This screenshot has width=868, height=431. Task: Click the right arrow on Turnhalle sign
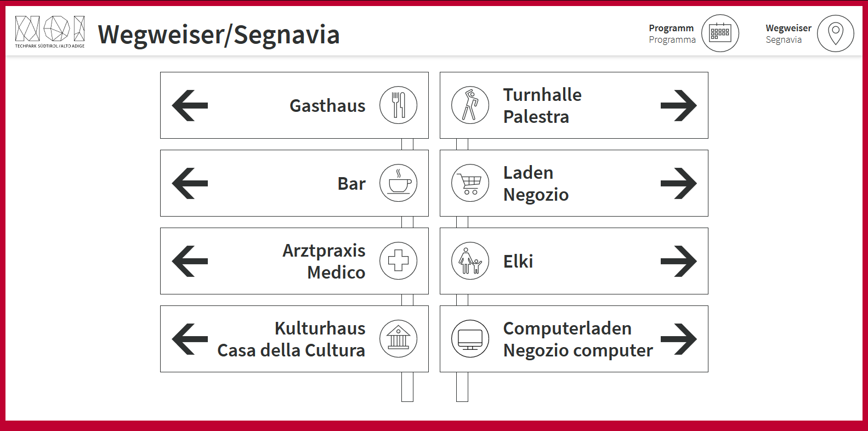tap(678, 105)
